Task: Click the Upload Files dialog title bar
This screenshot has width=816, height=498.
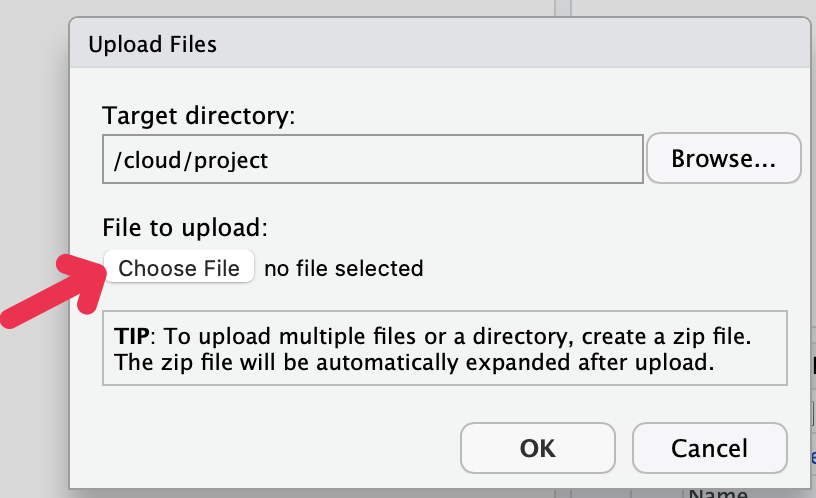Action: pyautogui.click(x=440, y=44)
